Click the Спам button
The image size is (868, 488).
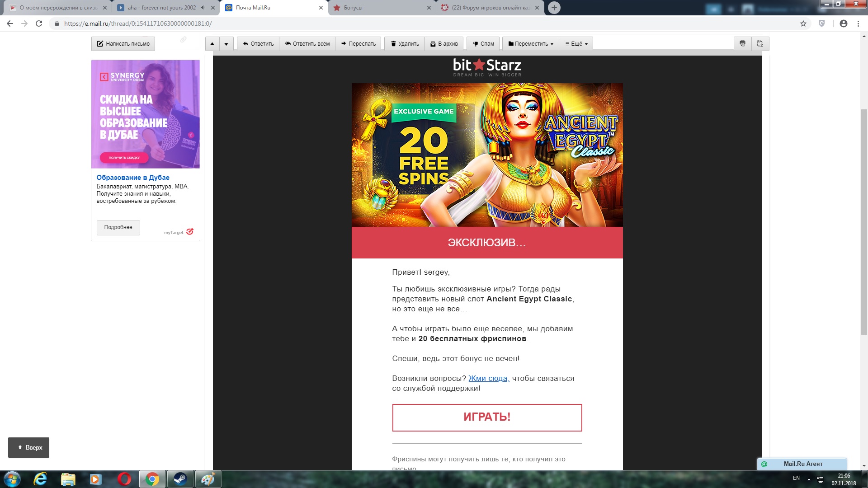(483, 44)
